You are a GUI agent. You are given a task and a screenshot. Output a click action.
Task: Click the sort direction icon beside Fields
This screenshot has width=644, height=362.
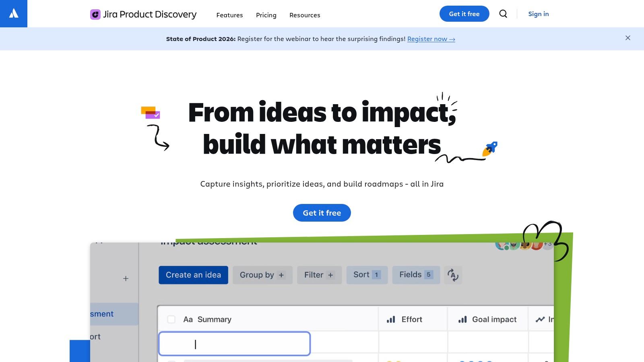[453, 275]
